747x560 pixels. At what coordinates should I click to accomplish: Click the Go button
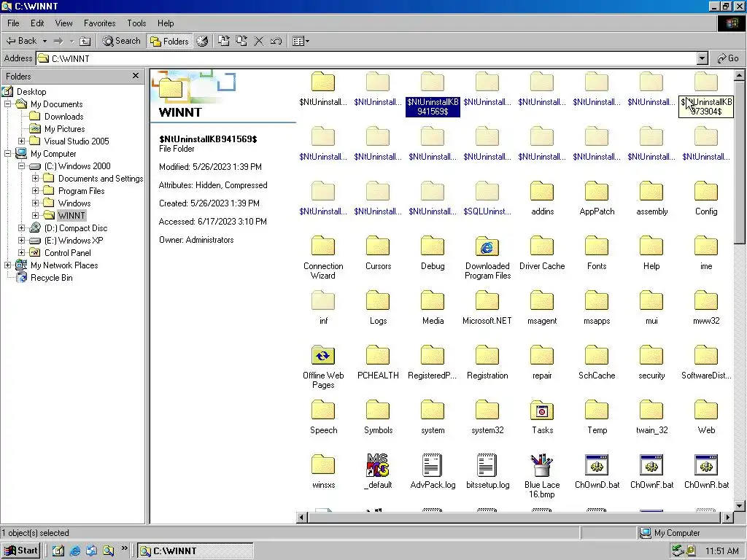728,58
